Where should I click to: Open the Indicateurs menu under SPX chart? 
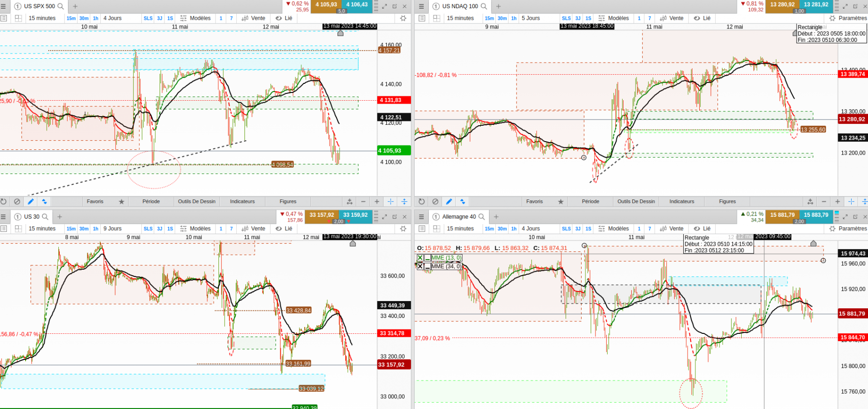[242, 201]
